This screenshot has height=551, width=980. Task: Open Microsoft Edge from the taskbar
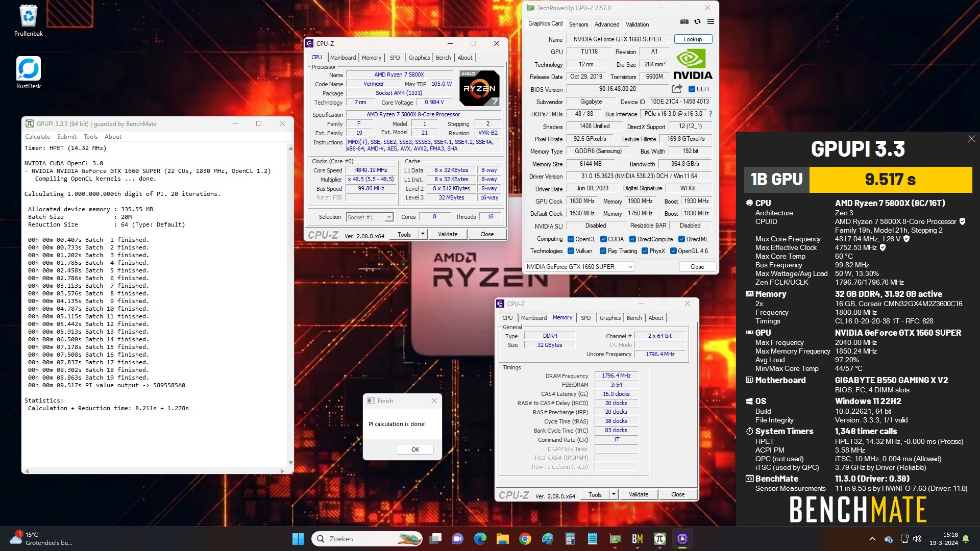click(480, 539)
